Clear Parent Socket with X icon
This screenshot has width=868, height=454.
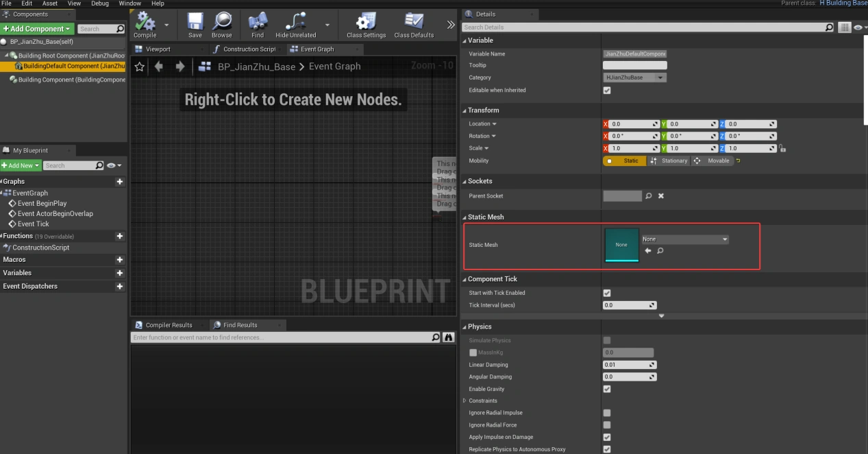661,196
